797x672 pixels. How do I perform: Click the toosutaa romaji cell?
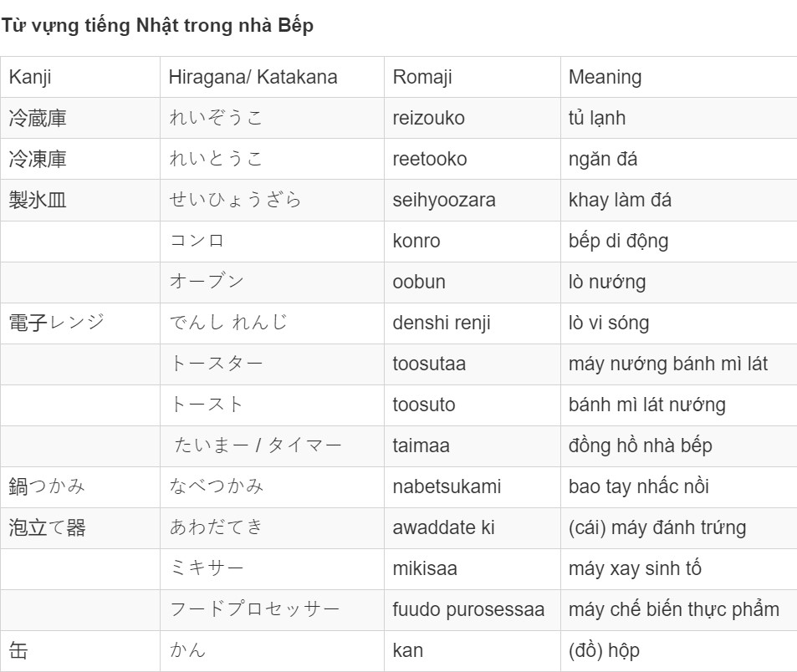pos(473,364)
